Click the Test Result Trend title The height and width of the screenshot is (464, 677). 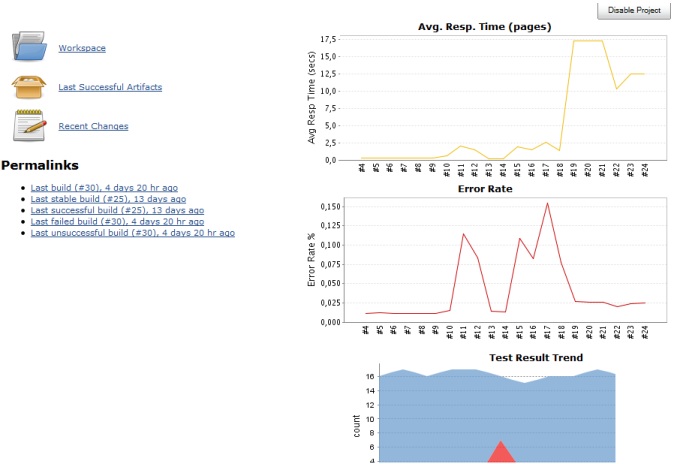tap(536, 358)
